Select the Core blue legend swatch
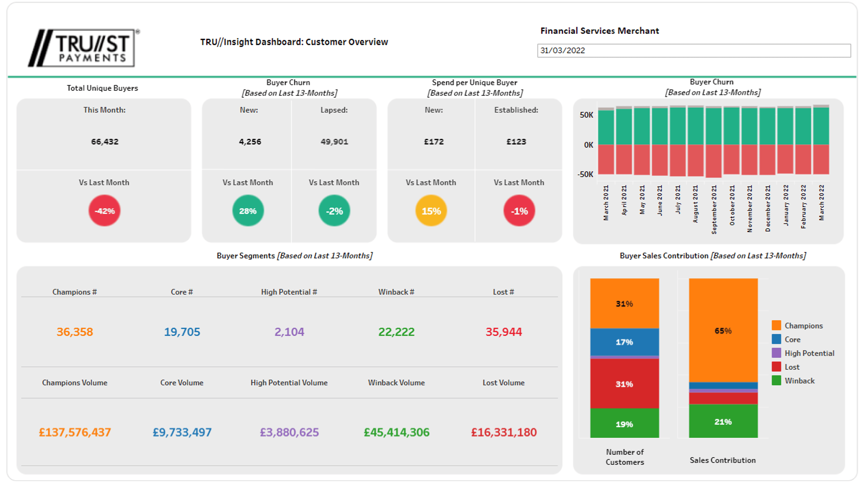The height and width of the screenshot is (486, 868). tap(776, 339)
